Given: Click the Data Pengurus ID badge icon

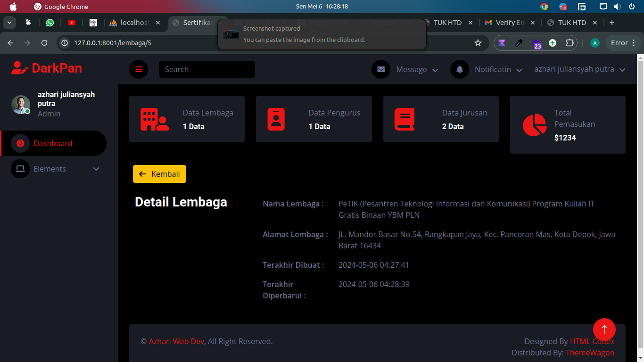Looking at the screenshot, I should pyautogui.click(x=276, y=119).
